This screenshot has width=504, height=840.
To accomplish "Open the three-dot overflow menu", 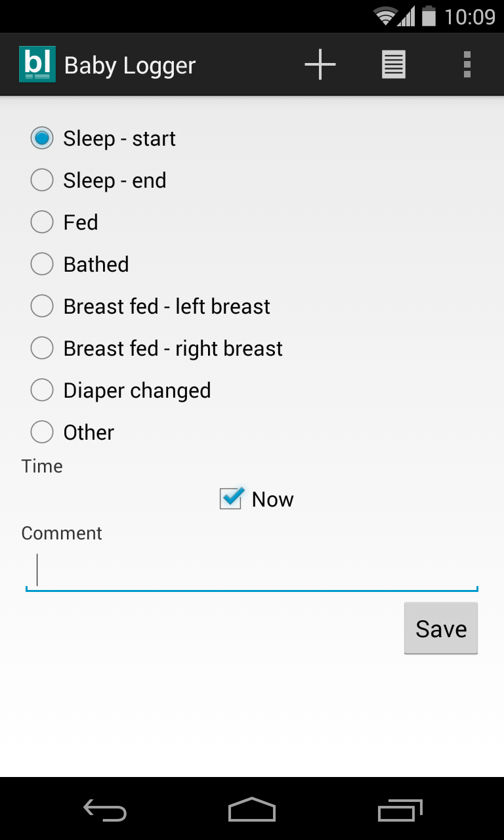I will click(x=467, y=64).
